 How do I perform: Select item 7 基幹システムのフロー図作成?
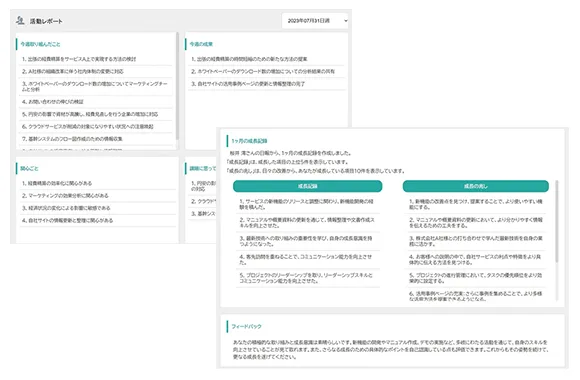95,139
